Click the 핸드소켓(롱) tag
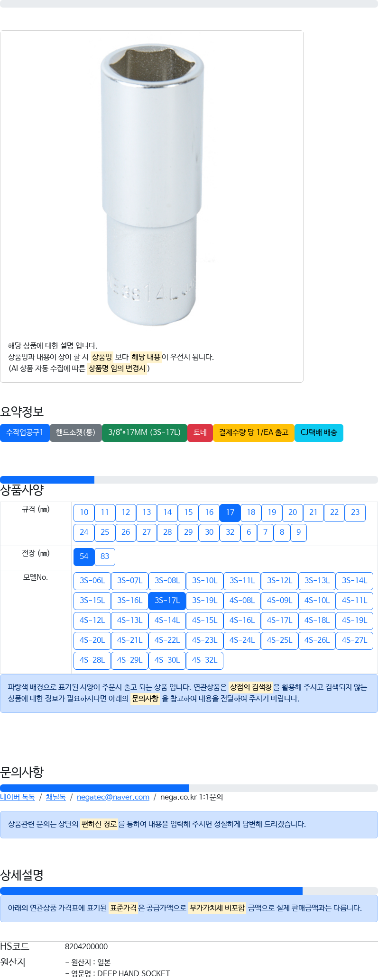The image size is (378, 980). click(x=76, y=432)
